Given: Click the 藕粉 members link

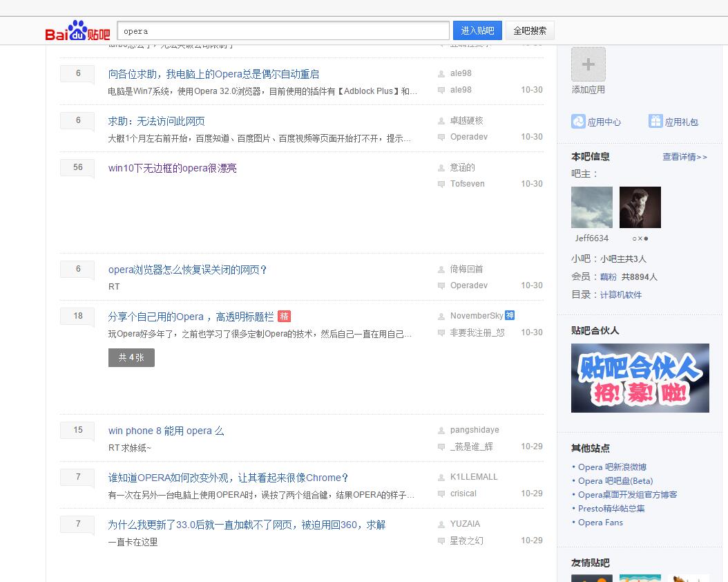Looking at the screenshot, I should point(609,277).
